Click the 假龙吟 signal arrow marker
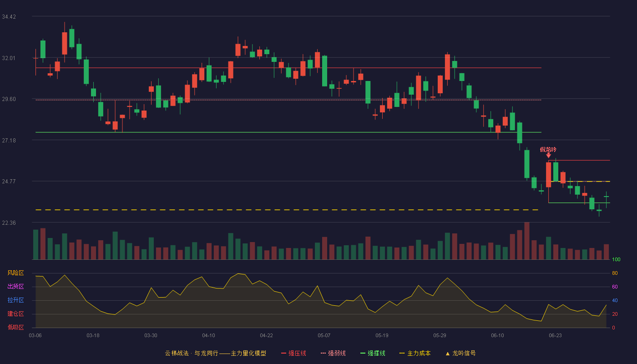Image resolution: width=637 pixels, height=364 pixels. [x=548, y=156]
